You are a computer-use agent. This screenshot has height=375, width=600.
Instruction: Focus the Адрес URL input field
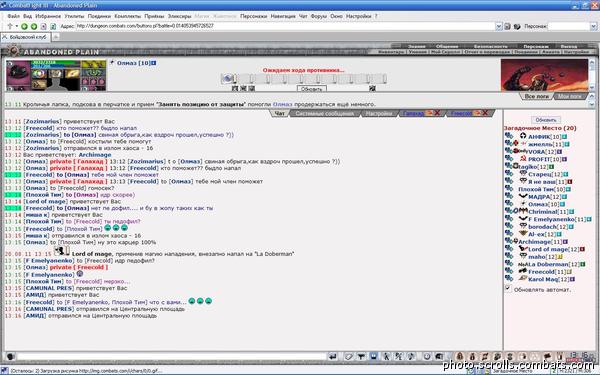pos(285,26)
